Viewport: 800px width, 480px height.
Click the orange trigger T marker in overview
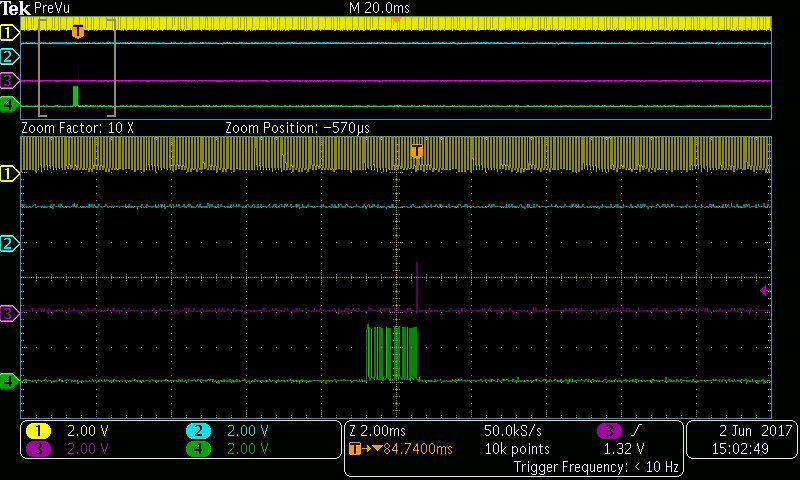tap(78, 32)
